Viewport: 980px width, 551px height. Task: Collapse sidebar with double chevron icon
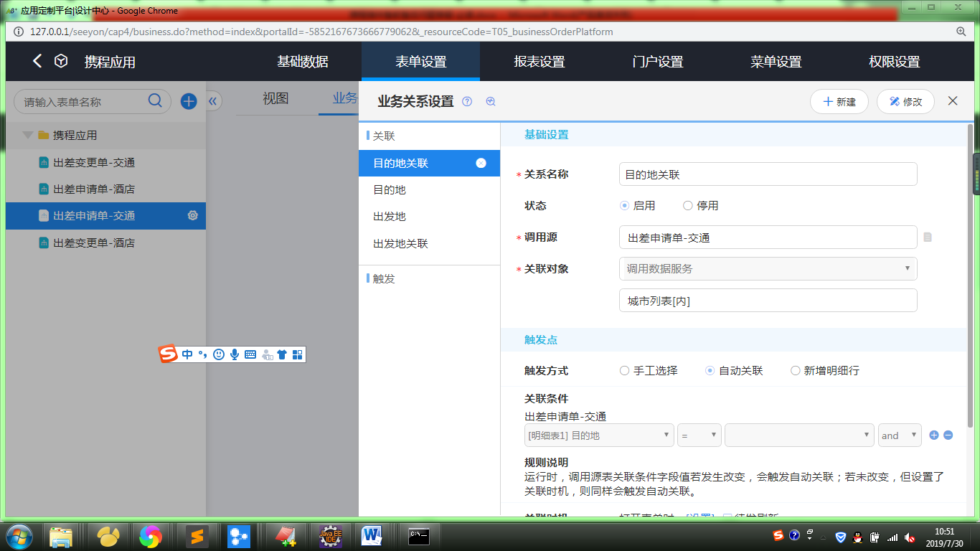[x=212, y=101]
